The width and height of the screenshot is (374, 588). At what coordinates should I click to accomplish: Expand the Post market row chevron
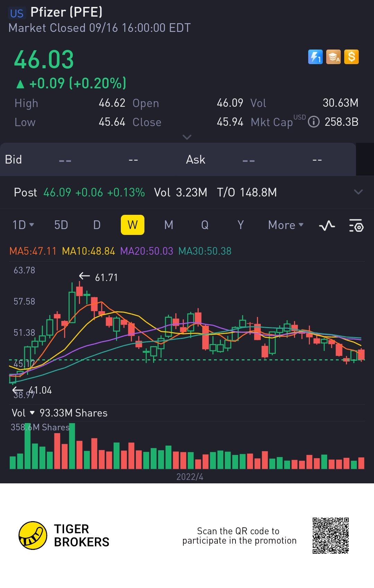coord(358,192)
